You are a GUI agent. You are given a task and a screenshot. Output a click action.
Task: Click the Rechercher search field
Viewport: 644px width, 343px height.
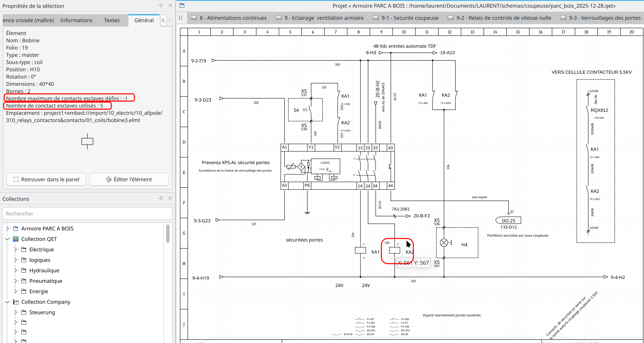pyautogui.click(x=88, y=214)
